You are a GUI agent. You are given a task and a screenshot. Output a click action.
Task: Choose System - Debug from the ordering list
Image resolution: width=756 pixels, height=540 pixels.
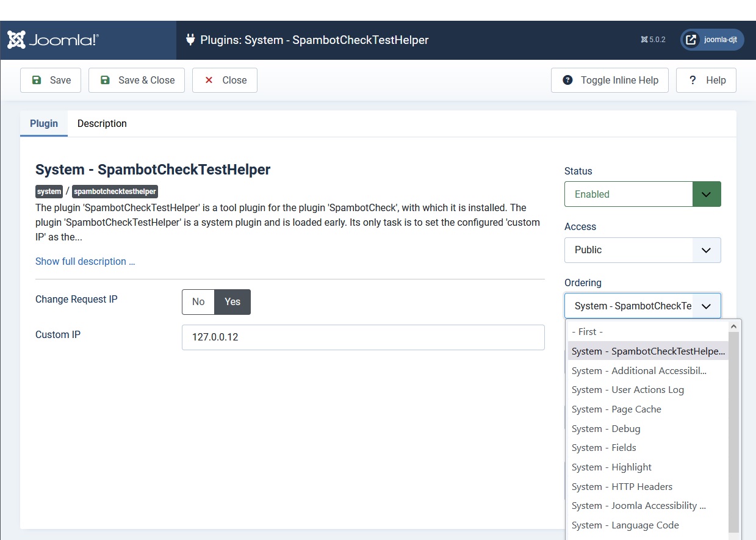tap(606, 428)
